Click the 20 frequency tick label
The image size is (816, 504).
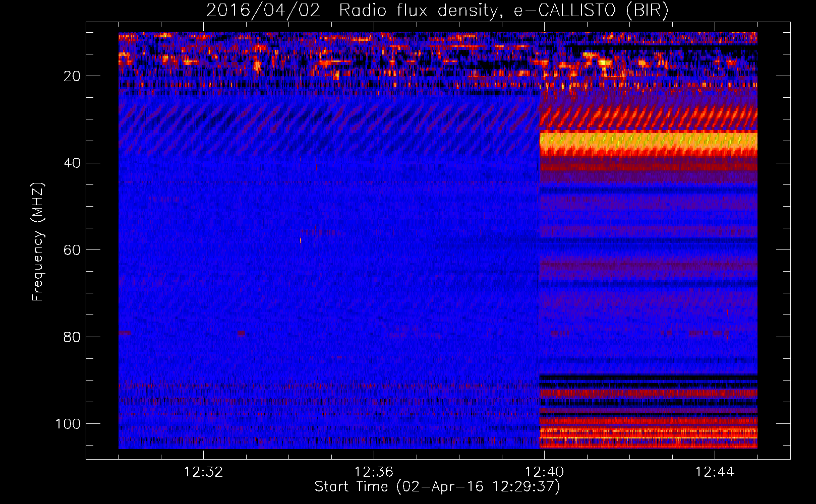click(x=72, y=76)
